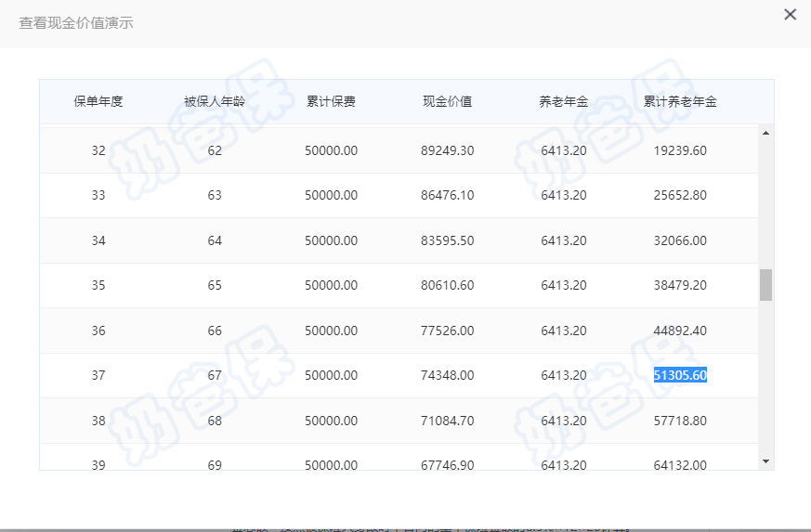Click the dialog title 查看现金价值演示

pyautogui.click(x=76, y=22)
